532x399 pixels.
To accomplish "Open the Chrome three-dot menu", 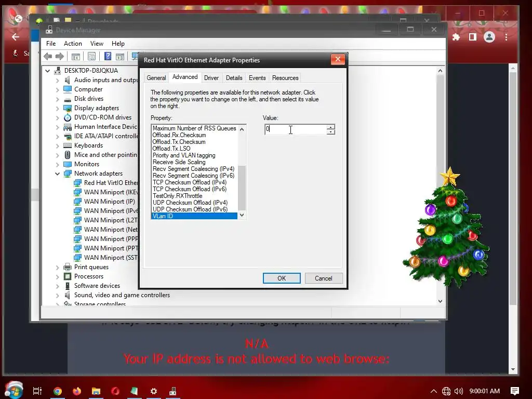I will tap(506, 37).
